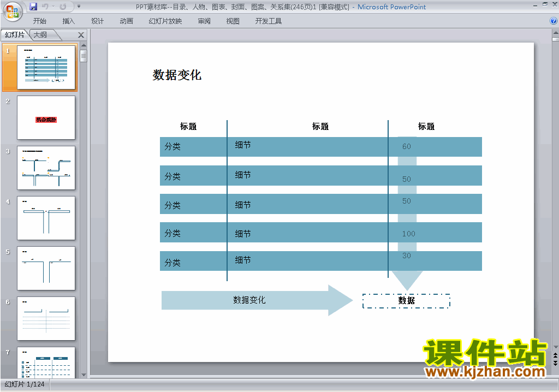Open the 动画 ribbon tab
This screenshot has height=392, width=559.
point(126,21)
